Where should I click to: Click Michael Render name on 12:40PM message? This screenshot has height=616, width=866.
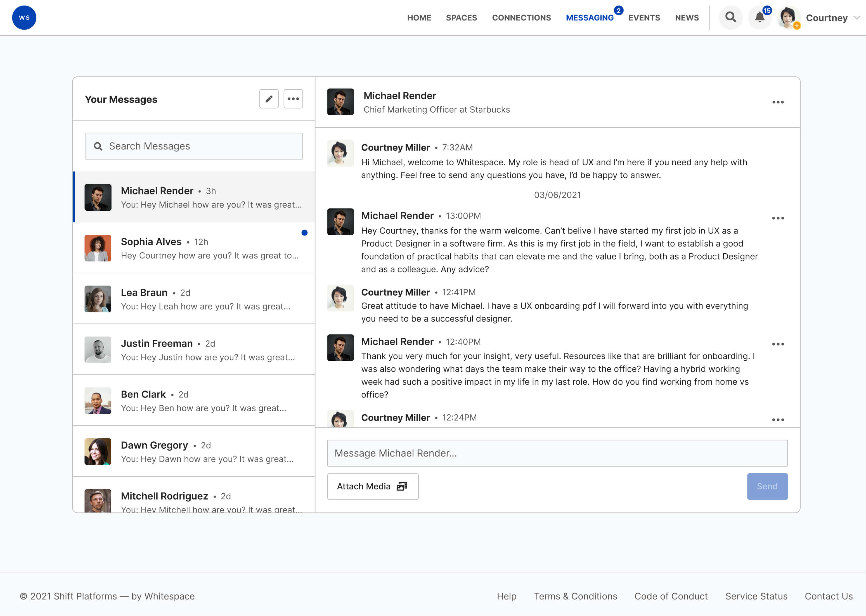(x=397, y=341)
